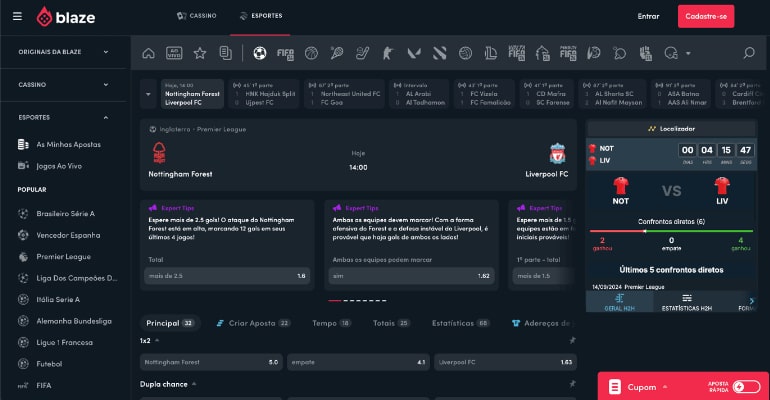This screenshot has width=770, height=400.
Task: Pin the Dupla chance market
Action: pos(572,384)
